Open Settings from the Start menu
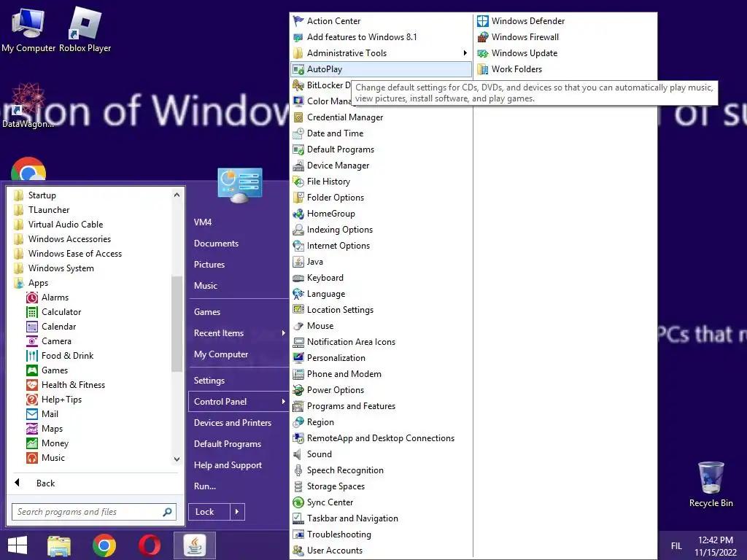 209,381
